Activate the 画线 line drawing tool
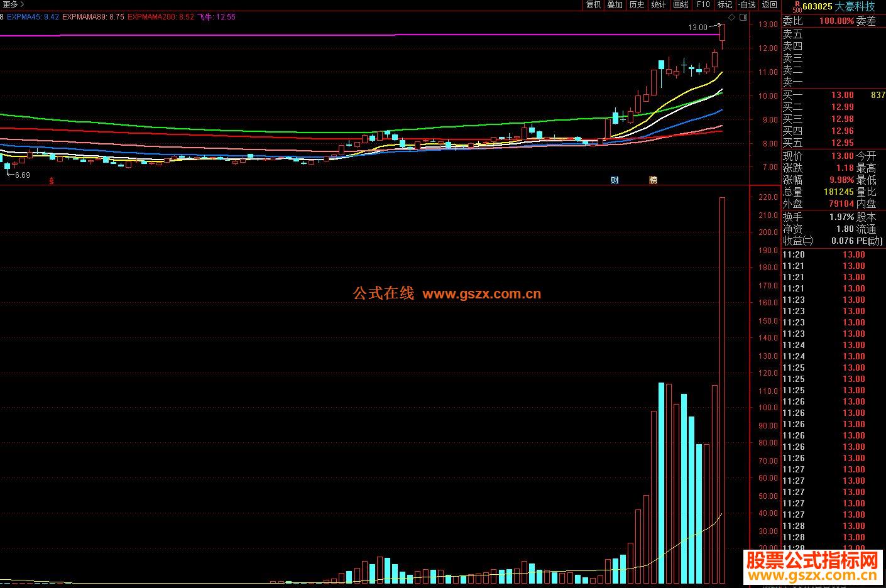Screen dimensions: 886x588 681,5
